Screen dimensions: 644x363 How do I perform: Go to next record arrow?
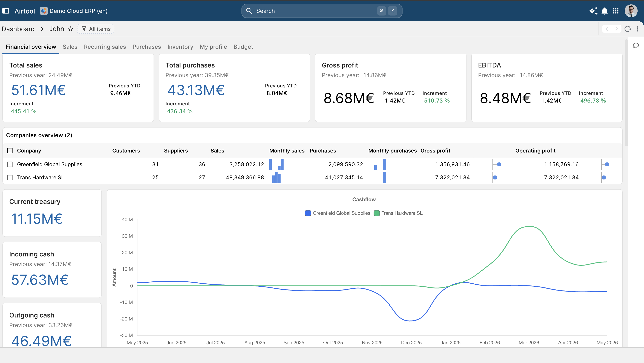[x=616, y=29]
